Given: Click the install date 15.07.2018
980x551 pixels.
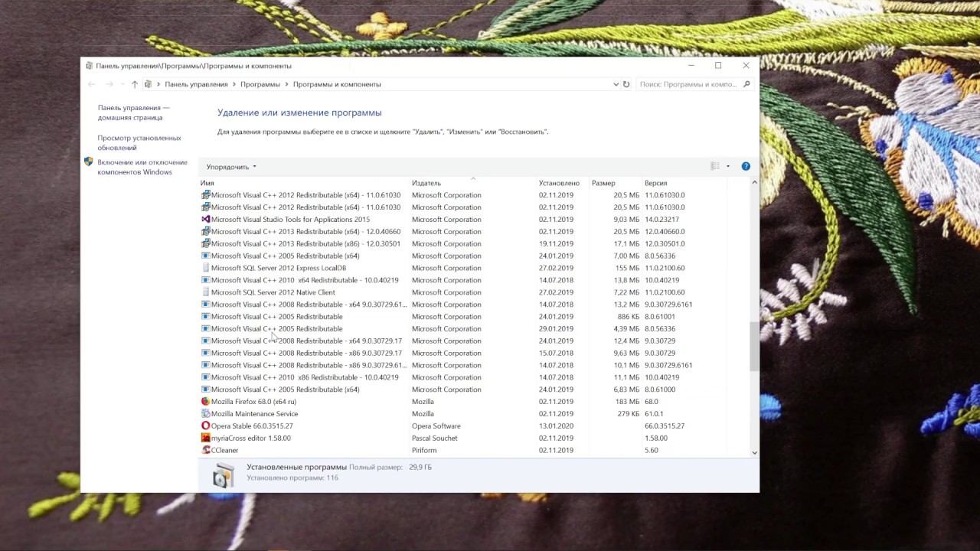Looking at the screenshot, I should (556, 354).
